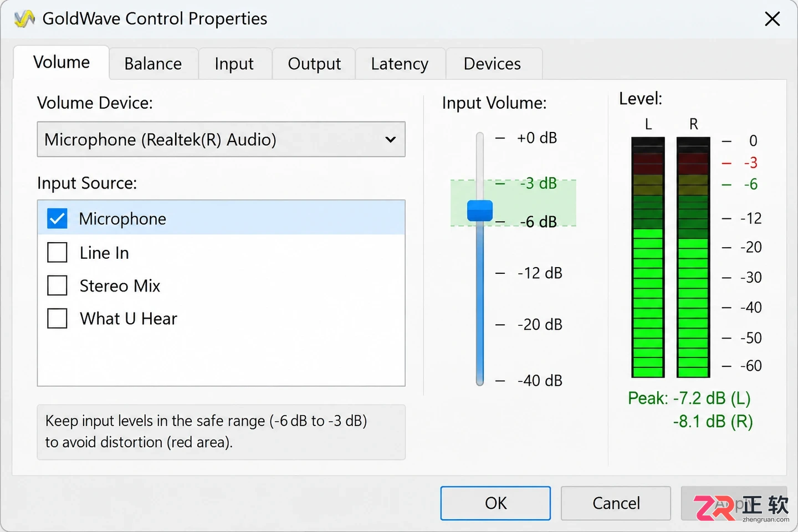Click the -12 dB volume scale label

(540, 273)
